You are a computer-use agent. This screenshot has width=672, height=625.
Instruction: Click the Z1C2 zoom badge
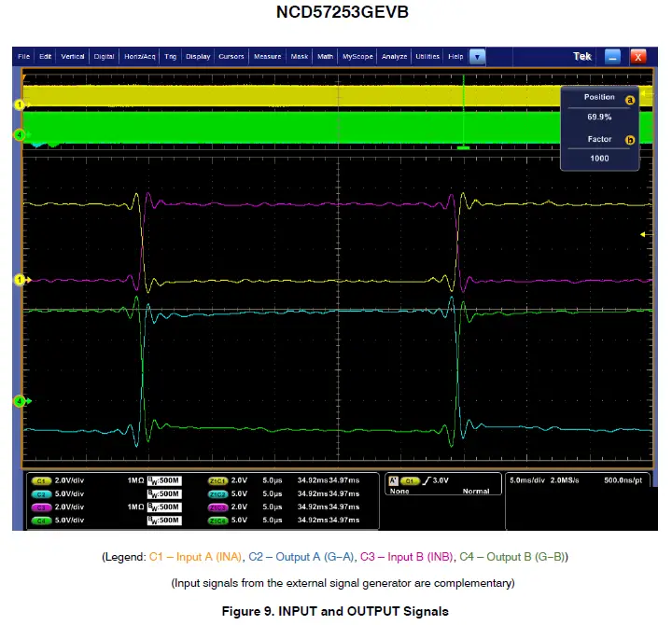coord(217,494)
